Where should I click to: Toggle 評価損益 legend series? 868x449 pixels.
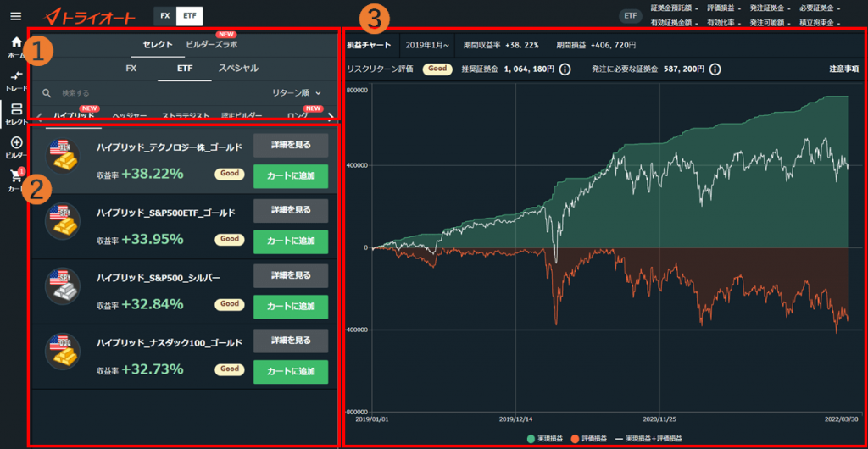[588, 439]
